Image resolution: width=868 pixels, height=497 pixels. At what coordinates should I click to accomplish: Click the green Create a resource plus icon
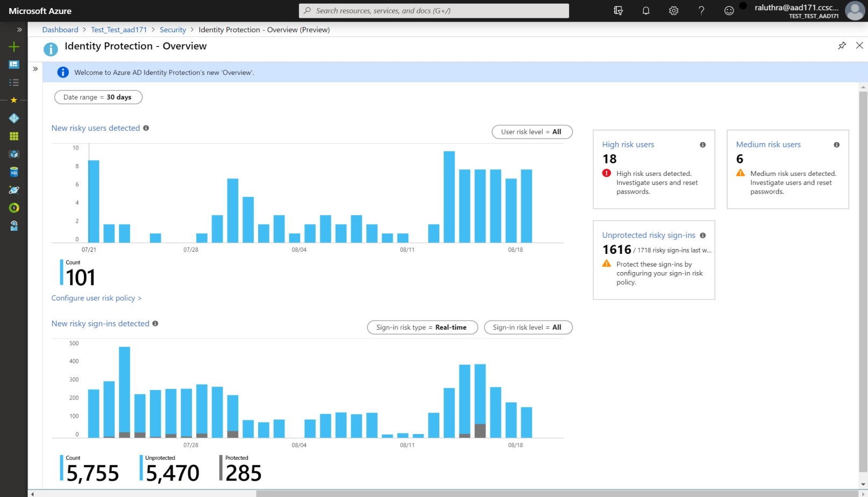(14, 47)
